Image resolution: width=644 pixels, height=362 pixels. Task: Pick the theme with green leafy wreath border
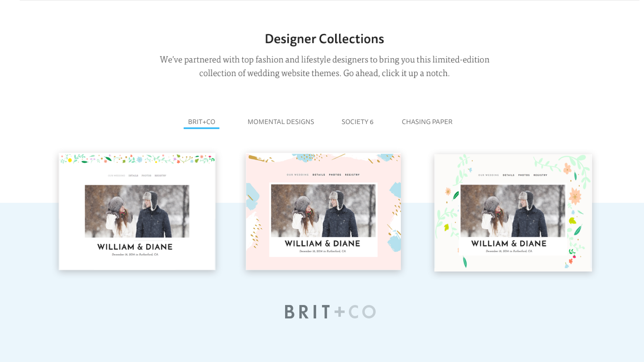click(513, 212)
